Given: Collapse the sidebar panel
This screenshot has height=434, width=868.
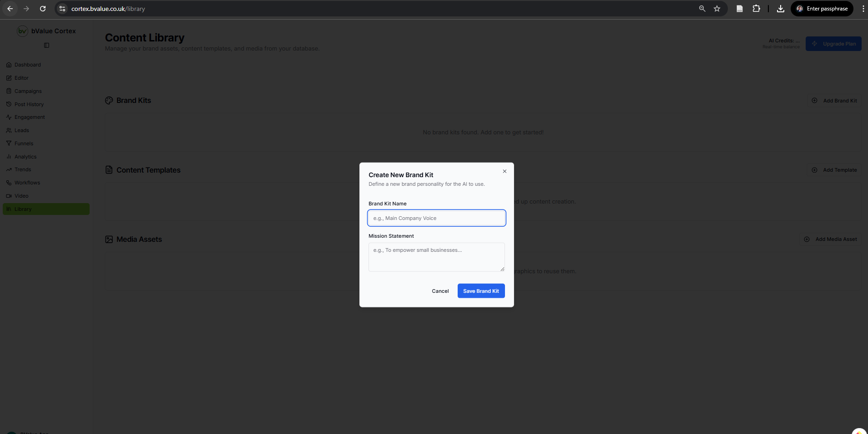Looking at the screenshot, I should tap(45, 45).
